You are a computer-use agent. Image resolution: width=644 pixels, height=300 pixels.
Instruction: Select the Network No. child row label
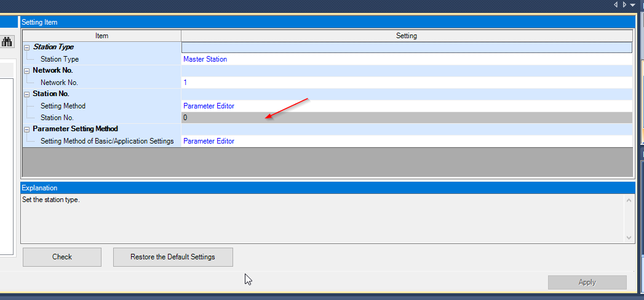click(x=59, y=83)
